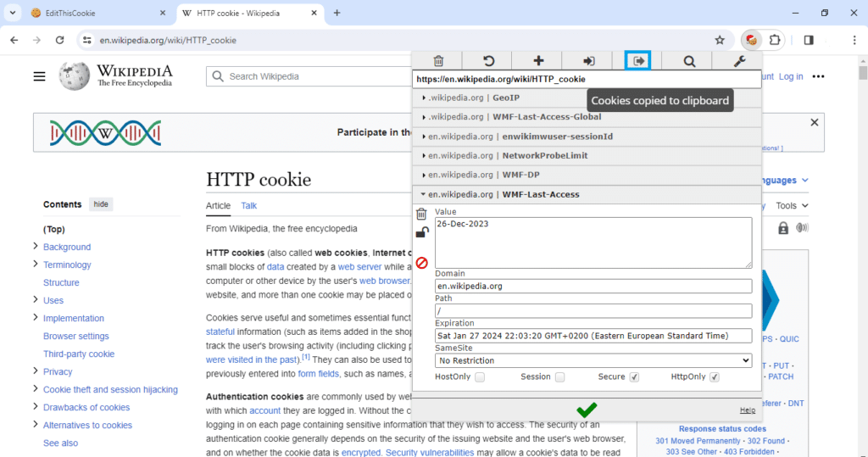The height and width of the screenshot is (457, 868).
Task: Toggle the Session checkbox
Action: click(x=560, y=377)
